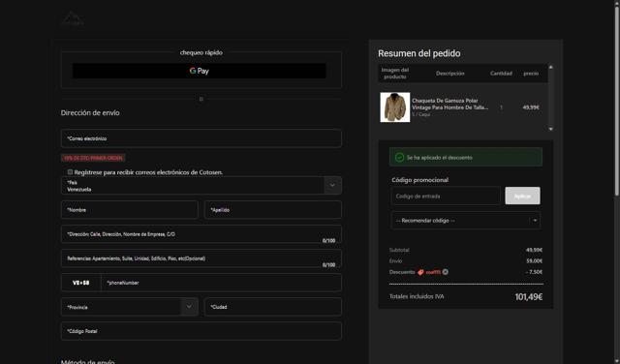The image size is (620, 364).
Task: Focus the Código Postal field
Action: (x=201, y=331)
